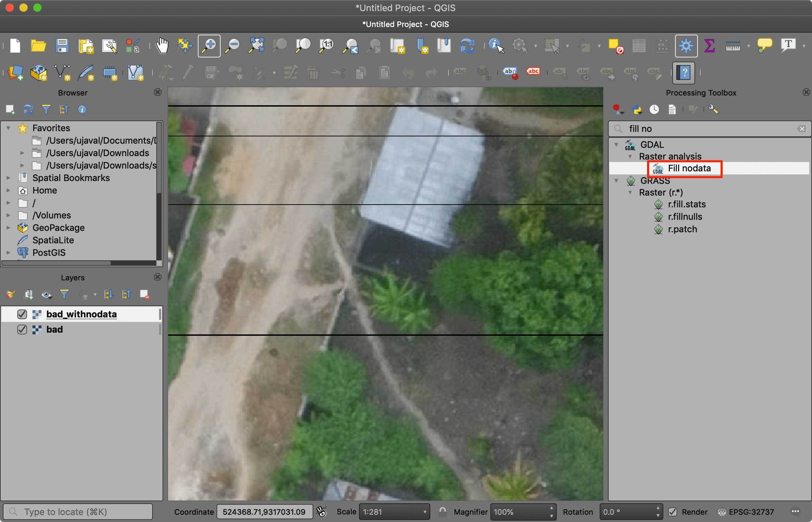The width and height of the screenshot is (812, 522).
Task: Toggle visibility of the bad layer
Action: (22, 330)
